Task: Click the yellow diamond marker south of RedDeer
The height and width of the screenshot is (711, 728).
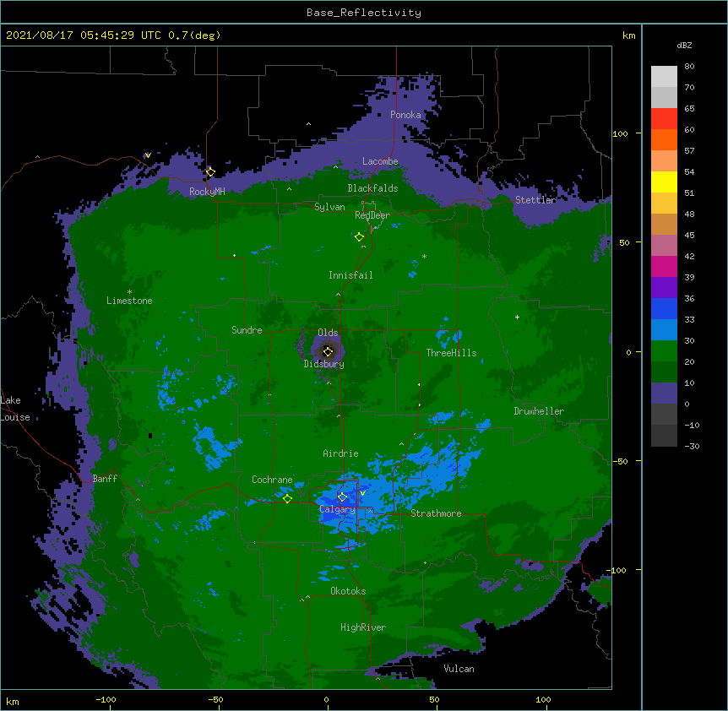Action: click(x=359, y=237)
